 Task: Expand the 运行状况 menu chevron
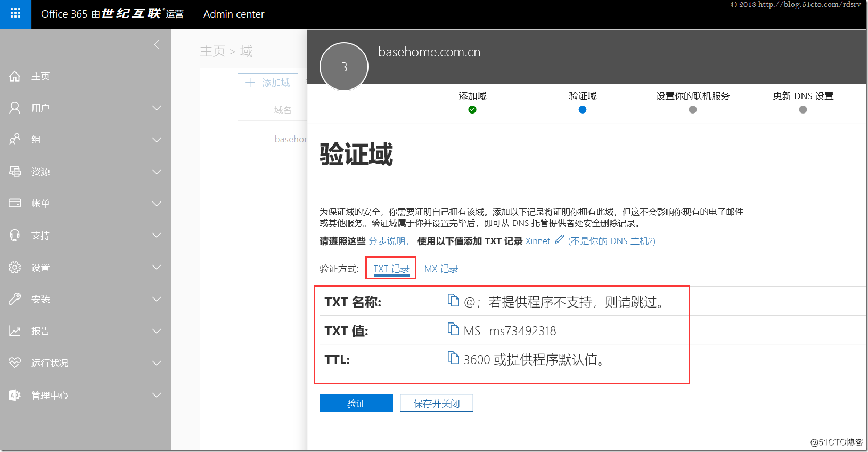(x=157, y=363)
